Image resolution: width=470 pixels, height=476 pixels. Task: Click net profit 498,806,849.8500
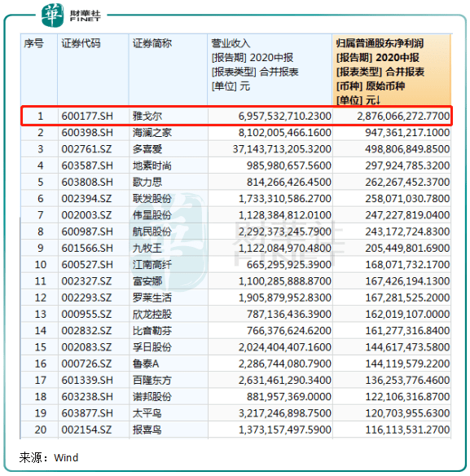[x=407, y=149]
